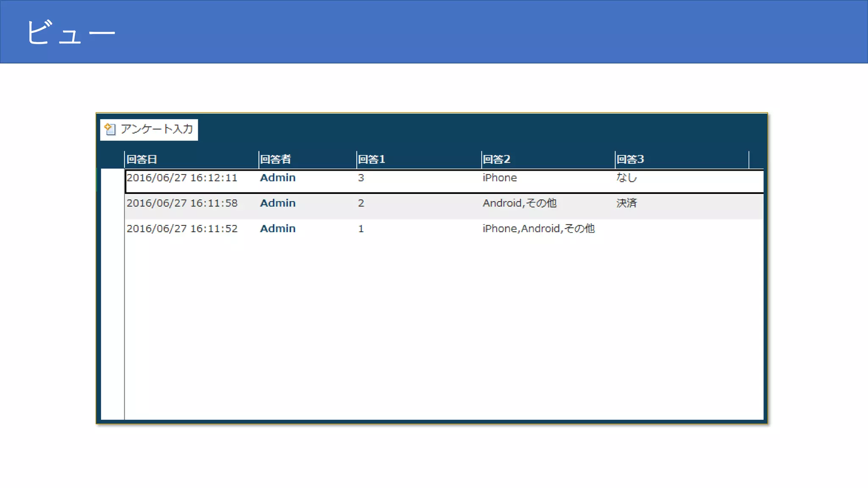Click the アンケート入力 new document icon
The height and width of the screenshot is (488, 868).
point(110,129)
